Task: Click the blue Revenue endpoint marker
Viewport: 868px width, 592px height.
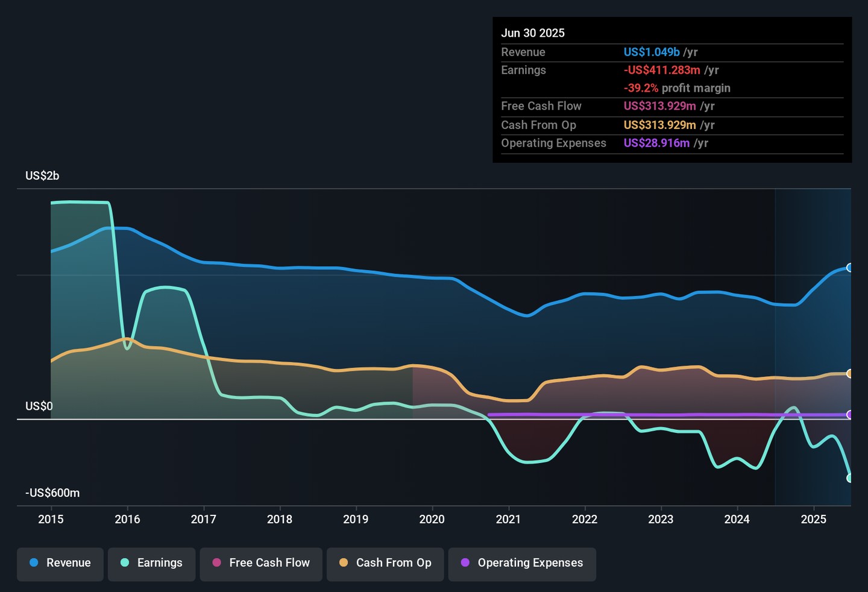Action: pyautogui.click(x=849, y=268)
